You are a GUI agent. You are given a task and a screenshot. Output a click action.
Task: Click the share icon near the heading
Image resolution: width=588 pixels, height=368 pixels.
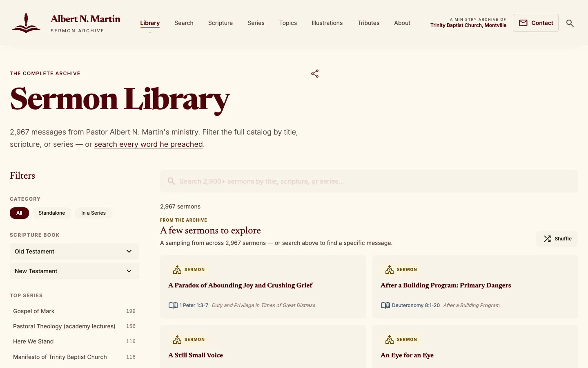pos(315,74)
